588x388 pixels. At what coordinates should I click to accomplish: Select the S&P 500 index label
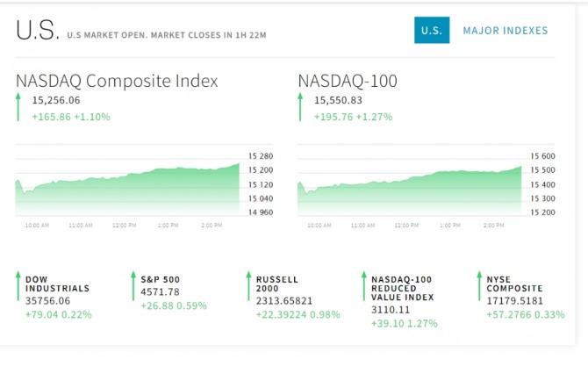click(x=160, y=279)
